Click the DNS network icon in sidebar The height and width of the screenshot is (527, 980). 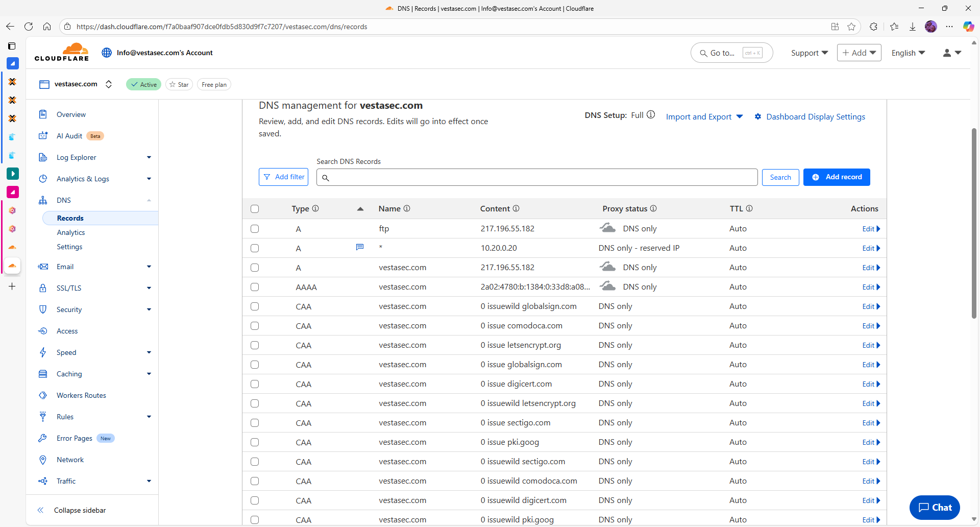(x=43, y=200)
